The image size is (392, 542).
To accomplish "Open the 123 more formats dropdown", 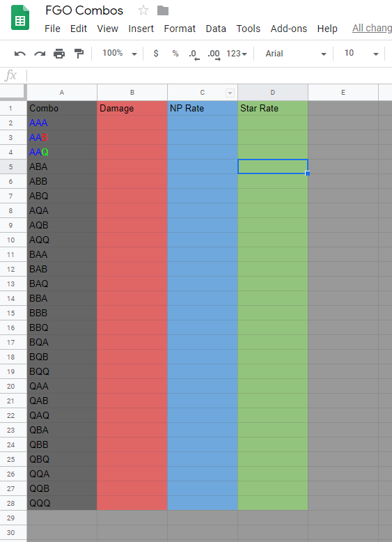I will 237,54.
